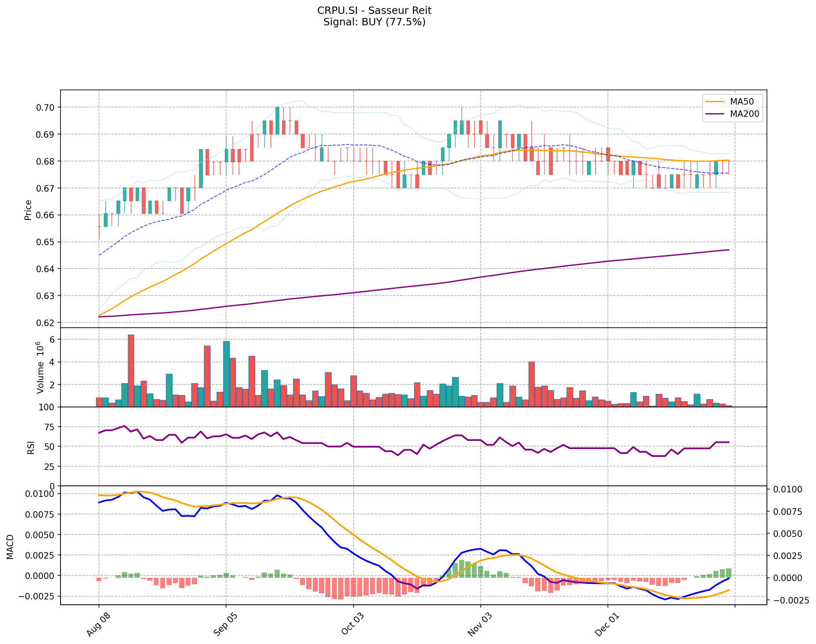
Task: Click the Nov 03 date axis label
Action: [x=480, y=625]
